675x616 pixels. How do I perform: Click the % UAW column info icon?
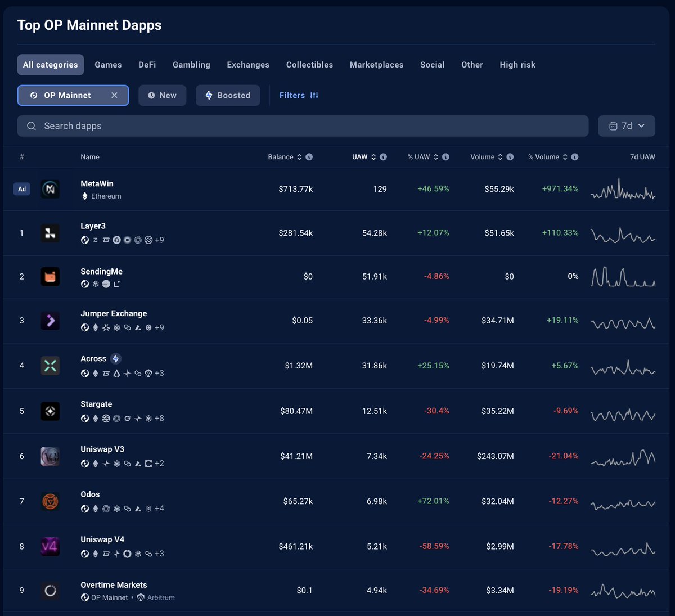(x=445, y=157)
